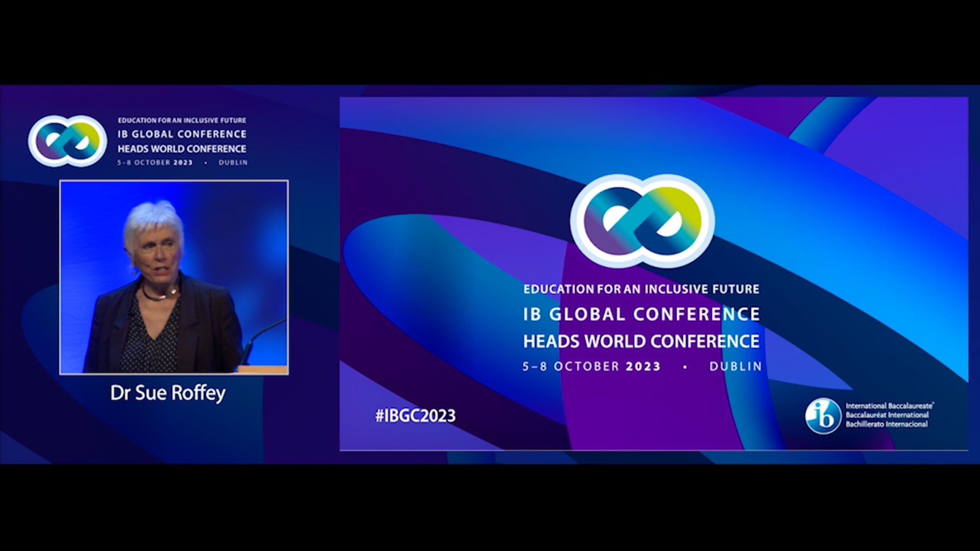Click the large "IB GLOBAL CONFERENCE" slide title
Viewport: 980px width, 551px height.
641,314
